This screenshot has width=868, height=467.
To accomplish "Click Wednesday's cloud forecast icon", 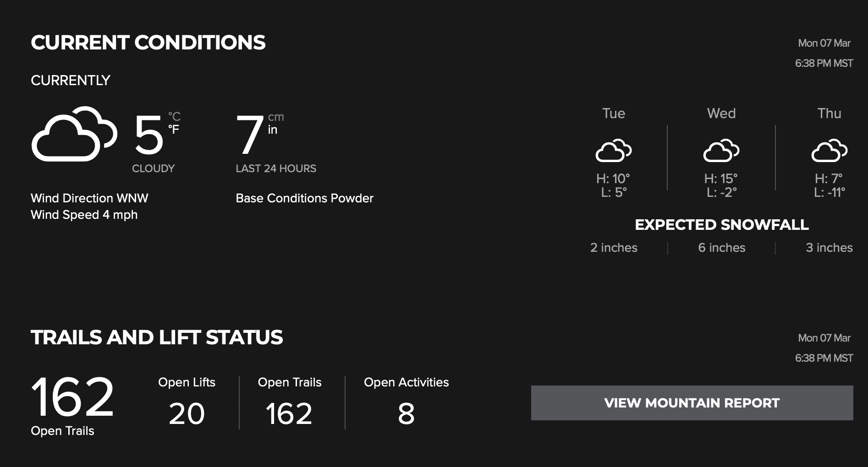I will pyautogui.click(x=721, y=150).
